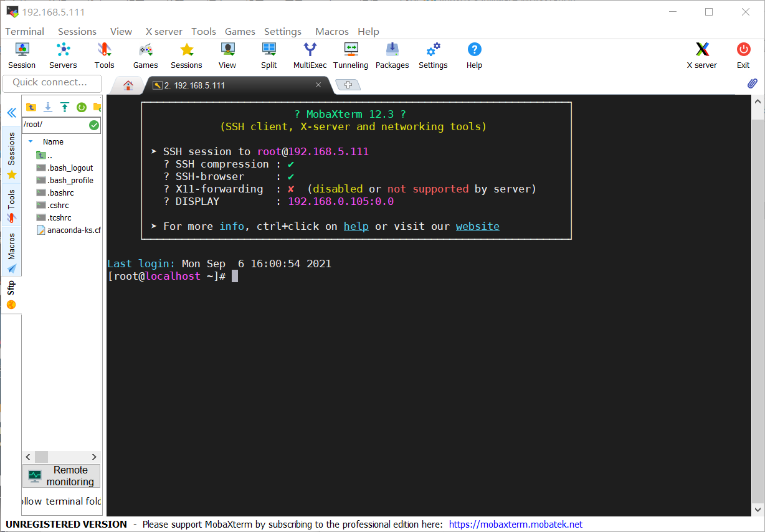Go to parent directory in SFTP panel
Image resolution: width=765 pixels, height=532 pixels.
point(31,107)
